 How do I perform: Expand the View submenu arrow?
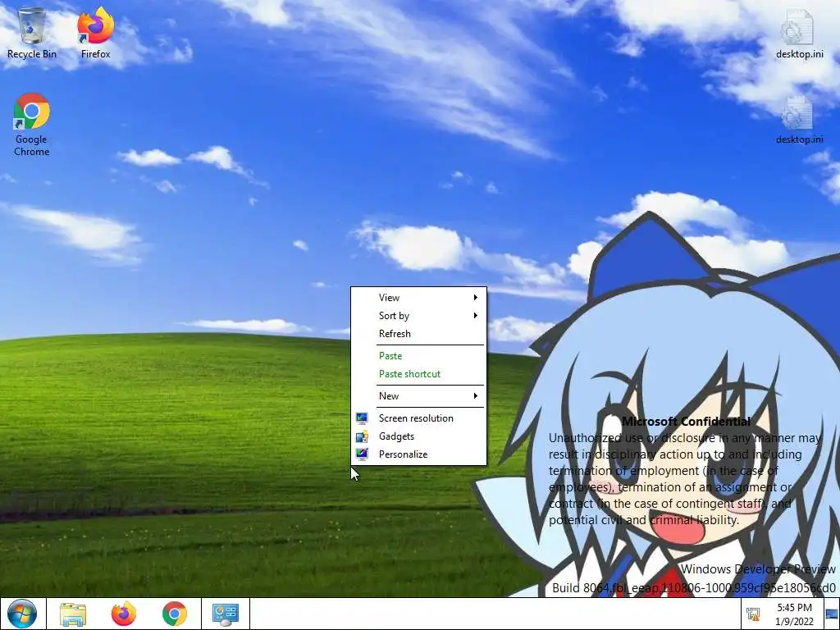475,297
